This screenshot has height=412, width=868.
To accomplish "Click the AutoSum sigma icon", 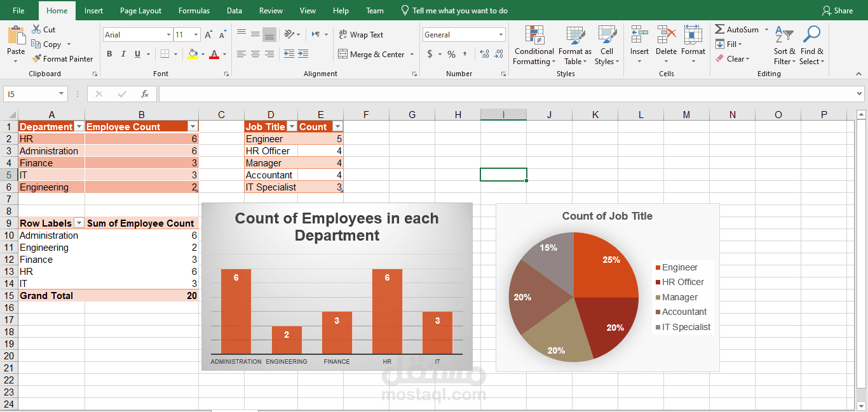I will 719,29.
